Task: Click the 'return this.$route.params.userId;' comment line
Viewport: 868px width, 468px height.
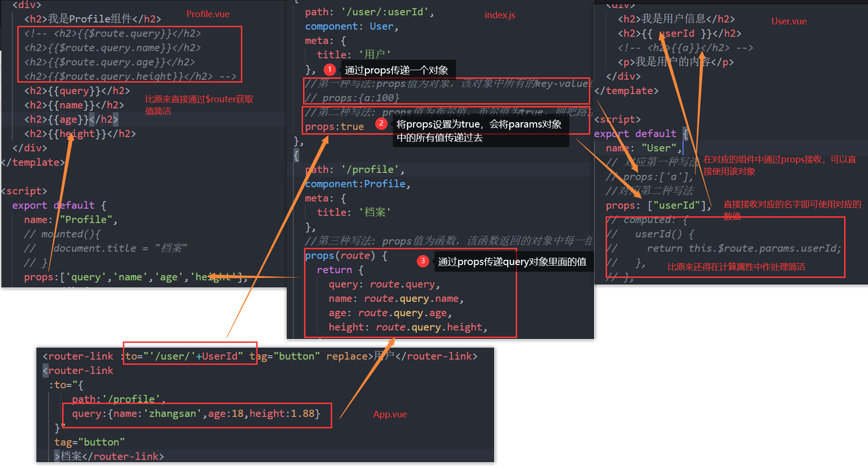Action: [x=723, y=248]
